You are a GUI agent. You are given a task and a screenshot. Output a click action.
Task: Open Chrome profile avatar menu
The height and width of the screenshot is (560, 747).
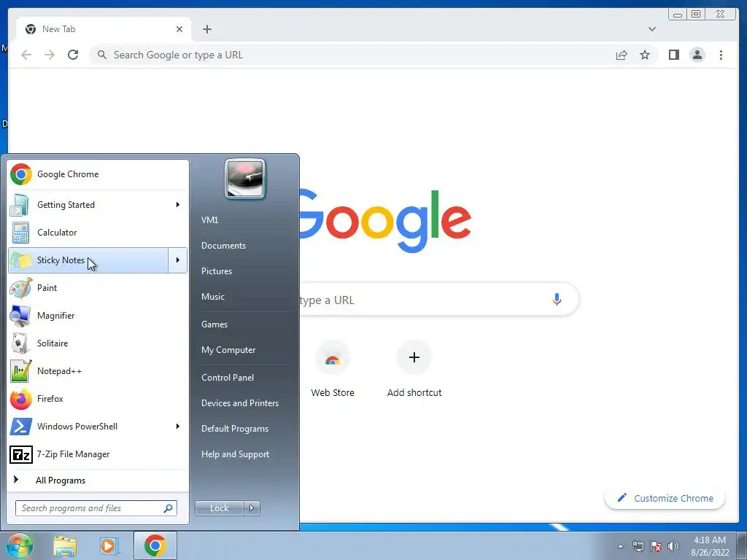pos(697,55)
